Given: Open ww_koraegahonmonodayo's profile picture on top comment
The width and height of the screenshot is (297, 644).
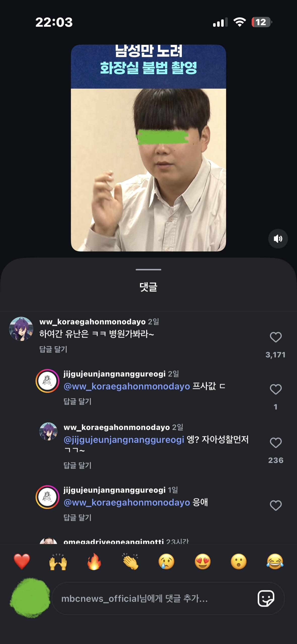Looking at the screenshot, I should coord(21,329).
